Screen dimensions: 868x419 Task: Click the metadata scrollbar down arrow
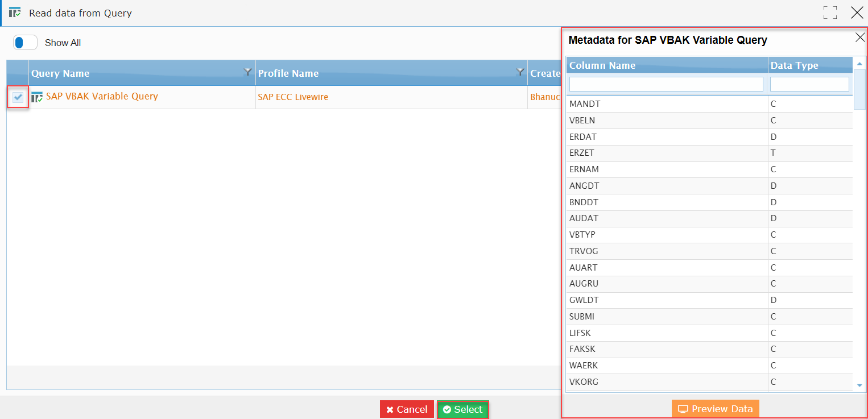859,385
